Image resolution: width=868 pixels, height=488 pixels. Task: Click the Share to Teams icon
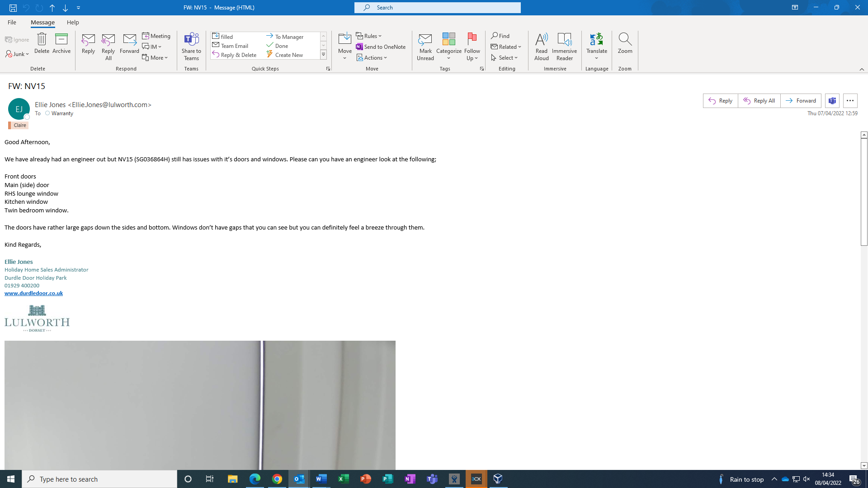pyautogui.click(x=191, y=40)
